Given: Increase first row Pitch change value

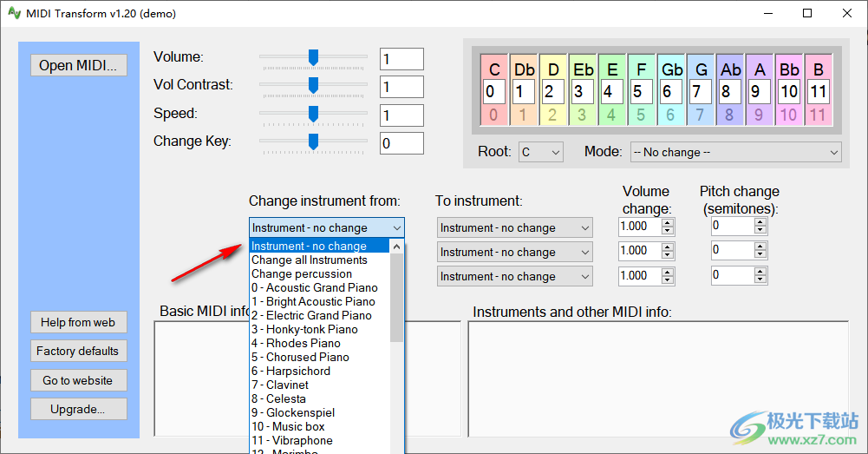Looking at the screenshot, I should point(760,222).
